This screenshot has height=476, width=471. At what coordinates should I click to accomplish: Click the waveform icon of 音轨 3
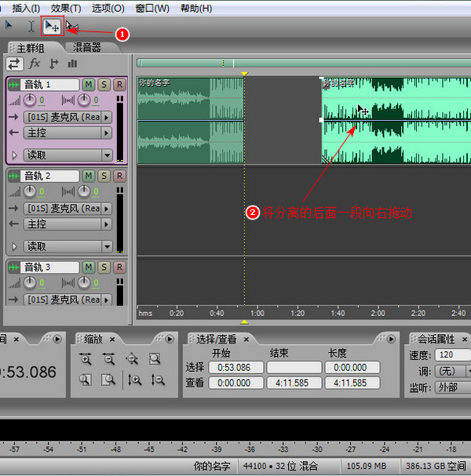point(14,267)
